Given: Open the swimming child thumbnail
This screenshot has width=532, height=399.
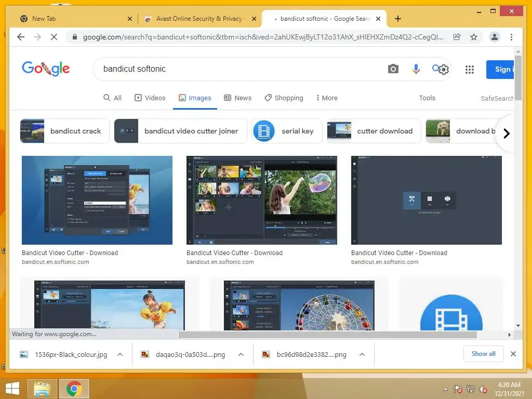Looking at the screenshot, I should (110, 305).
